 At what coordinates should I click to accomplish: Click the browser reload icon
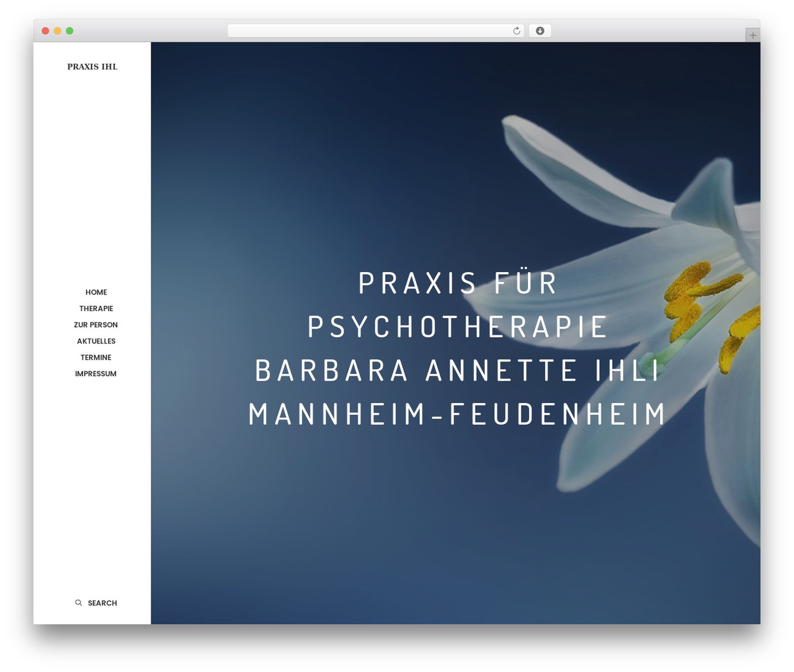pos(516,31)
